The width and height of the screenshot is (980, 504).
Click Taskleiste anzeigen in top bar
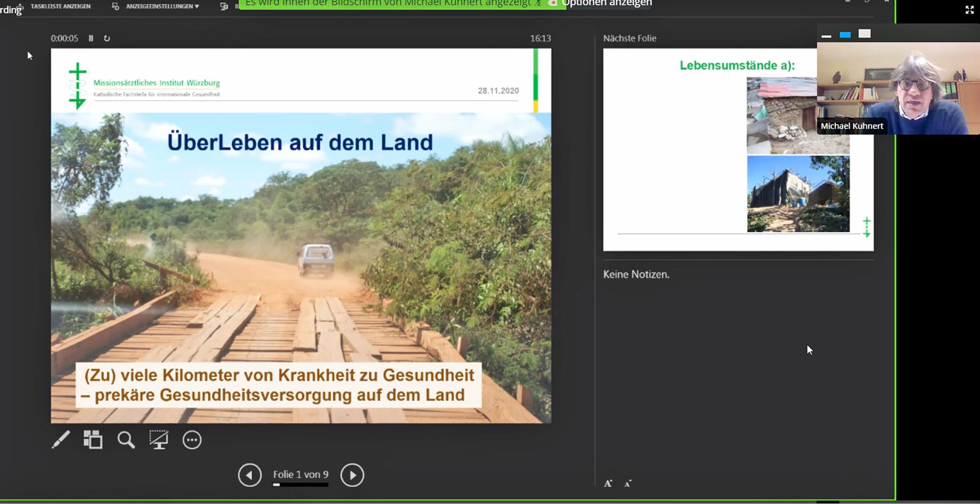(60, 6)
